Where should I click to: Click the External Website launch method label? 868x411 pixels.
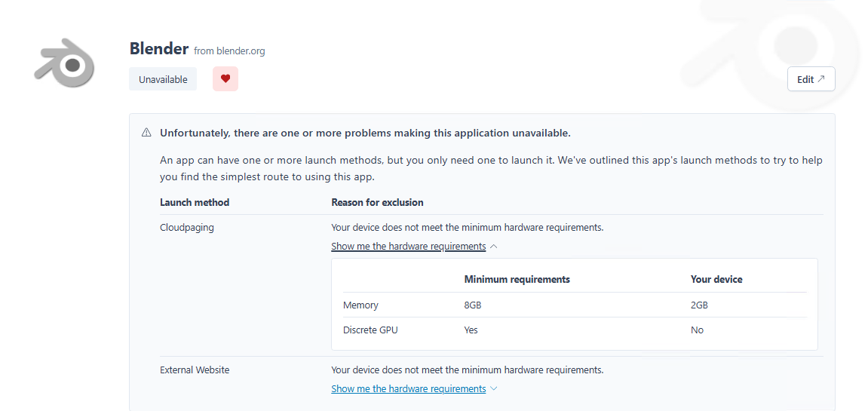coord(195,370)
